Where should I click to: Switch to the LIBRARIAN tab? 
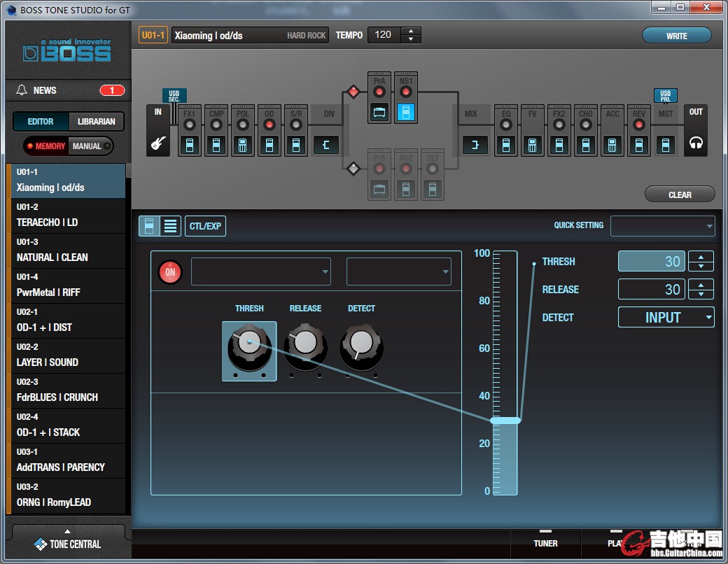tap(96, 122)
